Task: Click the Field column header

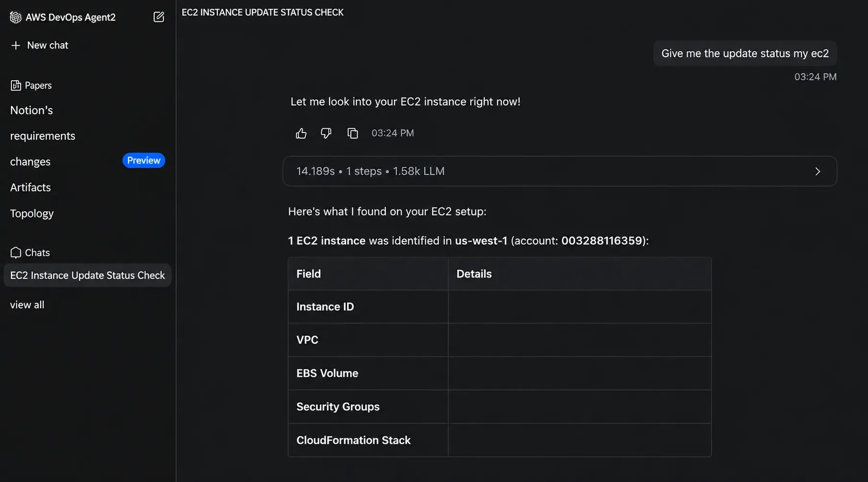Action: click(309, 274)
